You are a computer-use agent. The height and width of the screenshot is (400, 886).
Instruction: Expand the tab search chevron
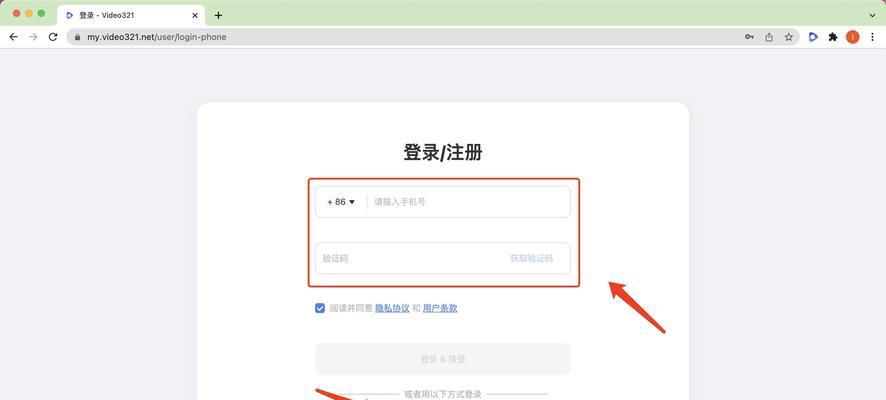(874, 15)
